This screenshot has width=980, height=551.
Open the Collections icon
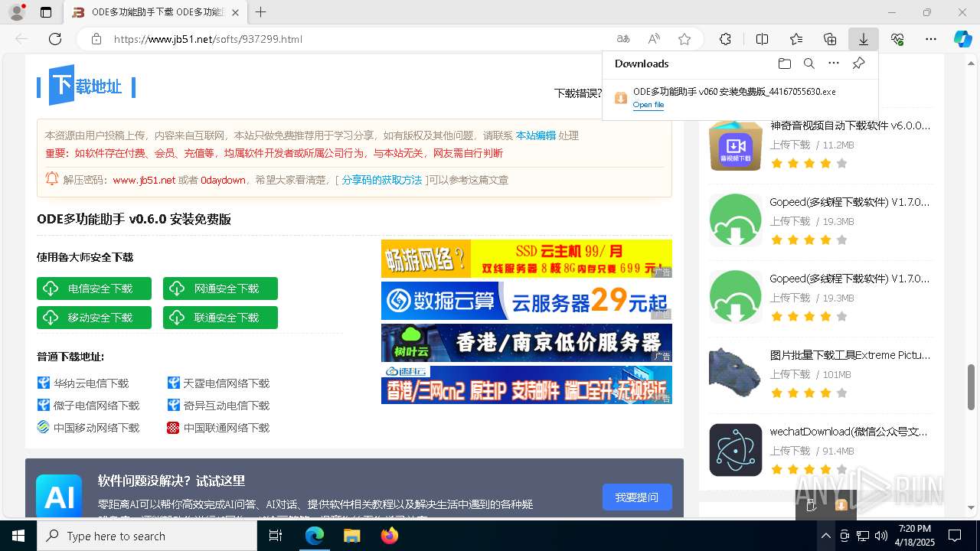pos(830,39)
